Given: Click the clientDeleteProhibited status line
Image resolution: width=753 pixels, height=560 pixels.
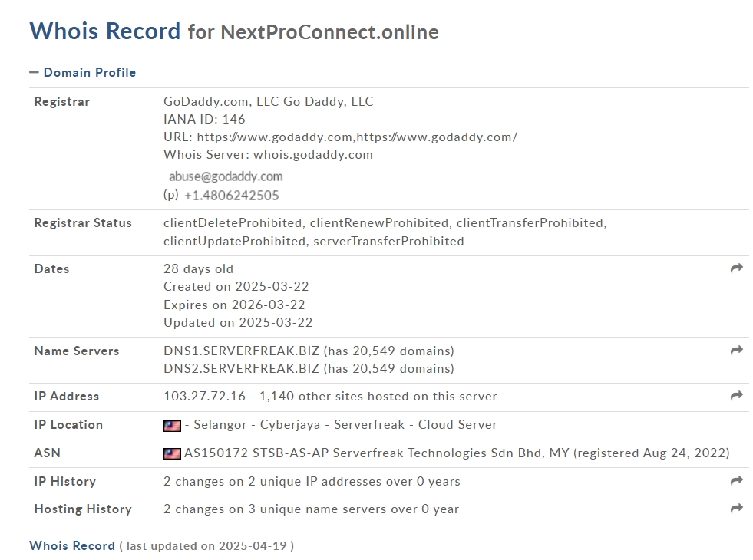Looking at the screenshot, I should 385,223.
